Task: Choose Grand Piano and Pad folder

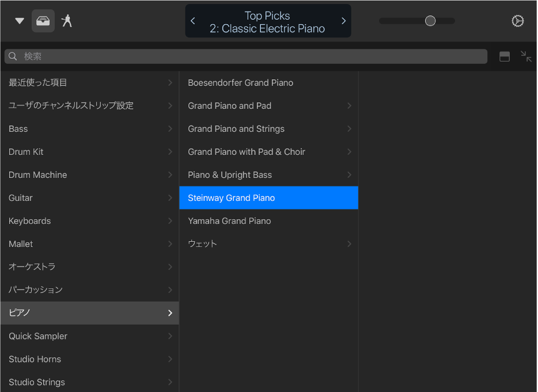Action: pos(269,106)
